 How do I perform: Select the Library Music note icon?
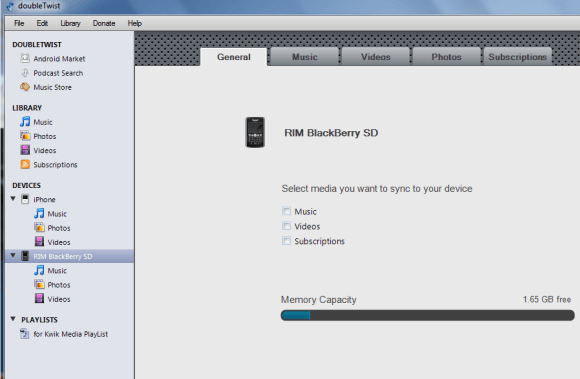(x=25, y=122)
